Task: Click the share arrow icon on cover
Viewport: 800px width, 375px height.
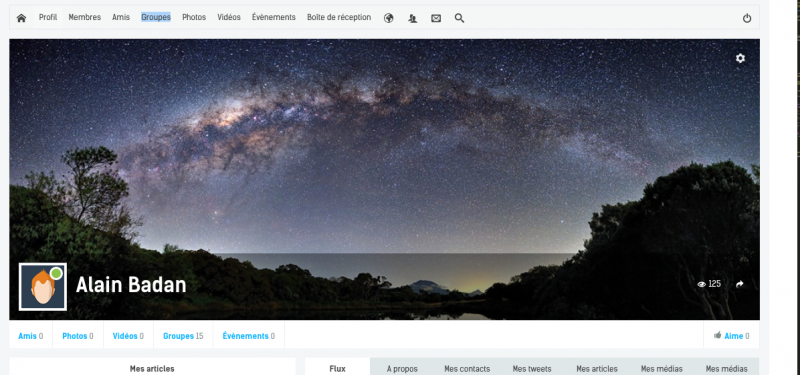Action: [x=740, y=284]
